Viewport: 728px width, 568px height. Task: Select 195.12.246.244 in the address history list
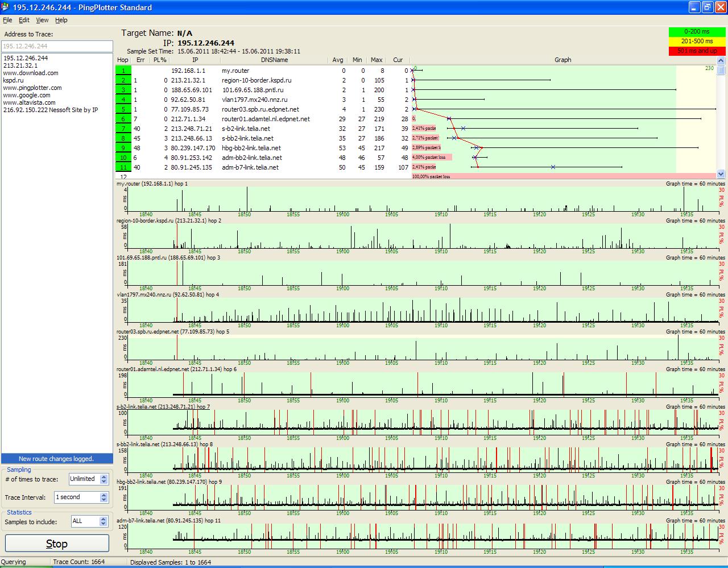[x=26, y=58]
